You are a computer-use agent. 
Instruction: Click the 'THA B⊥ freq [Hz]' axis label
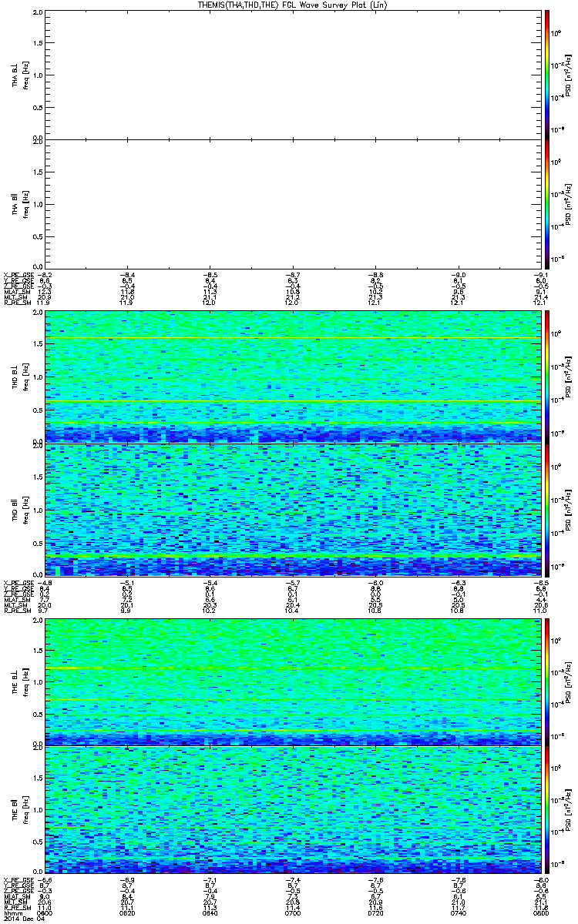20,75
